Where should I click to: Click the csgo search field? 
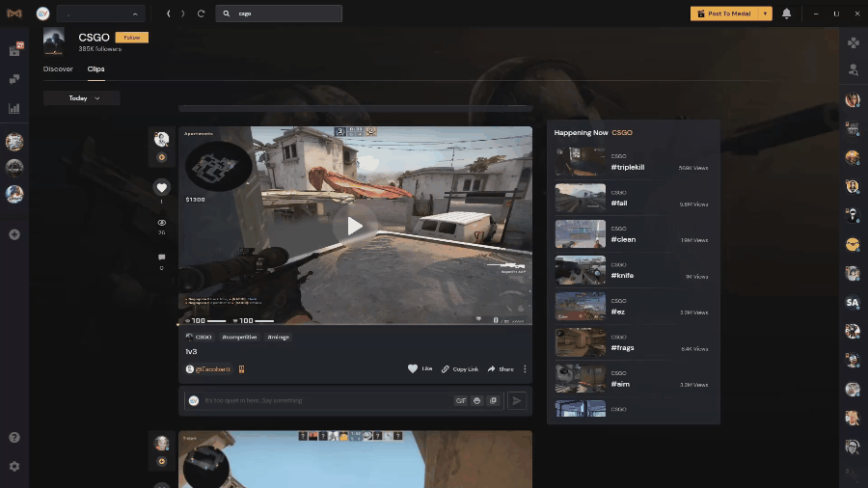tap(279, 14)
